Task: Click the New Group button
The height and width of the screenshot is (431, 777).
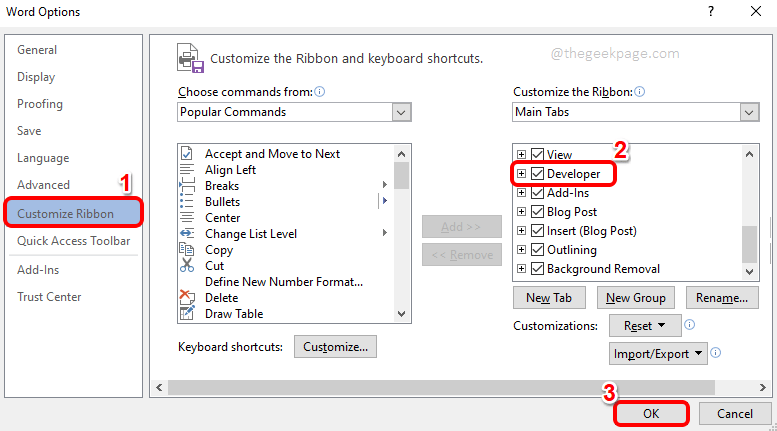Action: 633,298
